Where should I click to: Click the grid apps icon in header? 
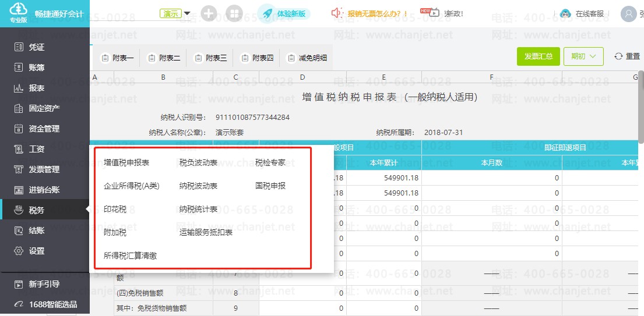click(234, 13)
